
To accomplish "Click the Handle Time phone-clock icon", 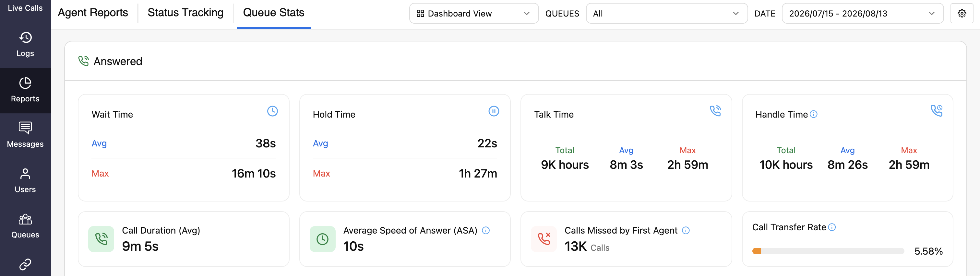I will (936, 111).
